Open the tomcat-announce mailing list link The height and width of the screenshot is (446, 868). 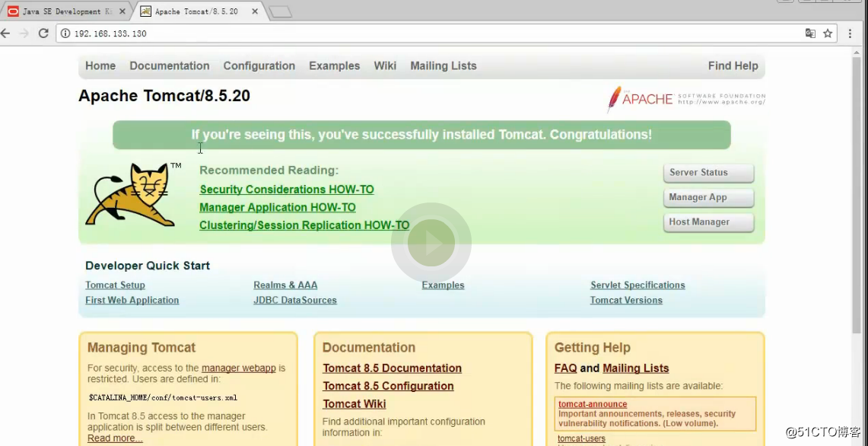[593, 404]
